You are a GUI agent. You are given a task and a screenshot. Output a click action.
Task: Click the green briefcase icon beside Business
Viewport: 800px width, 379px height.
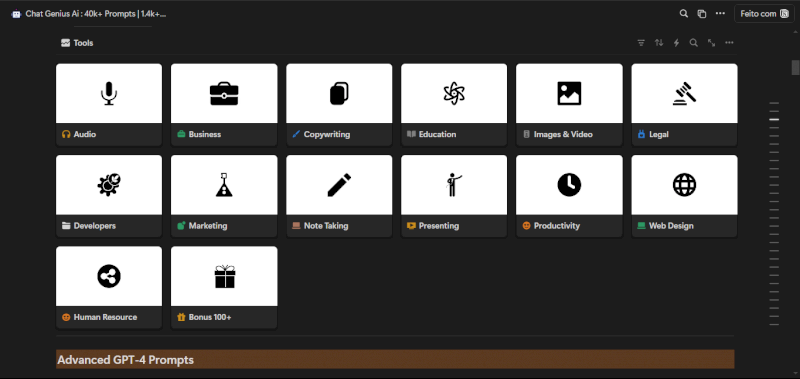pyautogui.click(x=181, y=135)
